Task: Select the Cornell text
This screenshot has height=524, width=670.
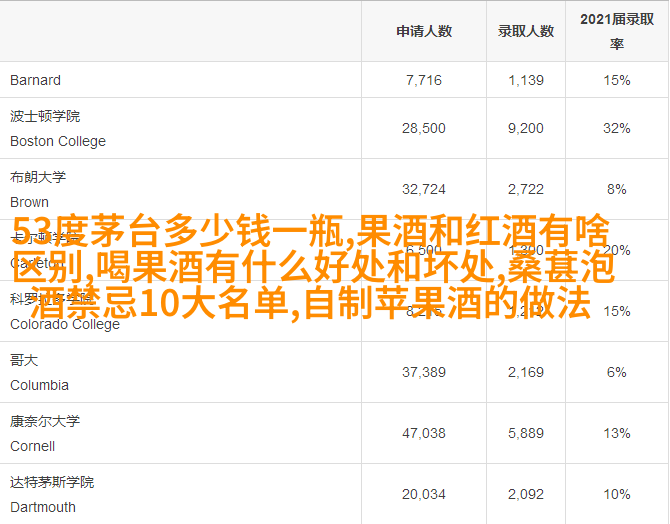Action: (x=32, y=446)
